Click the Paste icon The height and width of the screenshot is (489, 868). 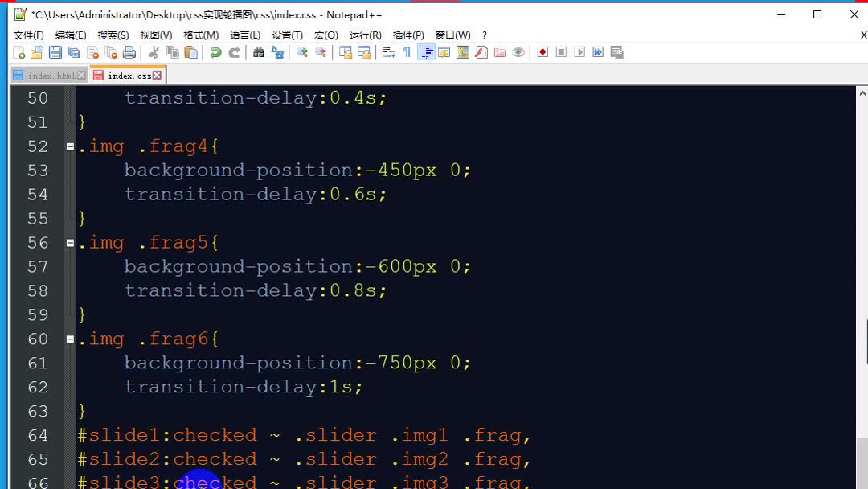tap(191, 52)
